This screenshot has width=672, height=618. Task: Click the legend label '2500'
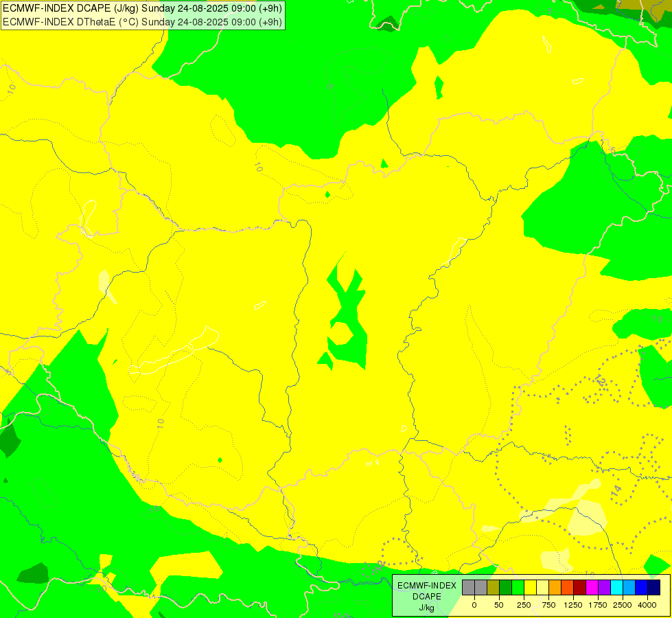[623, 605]
